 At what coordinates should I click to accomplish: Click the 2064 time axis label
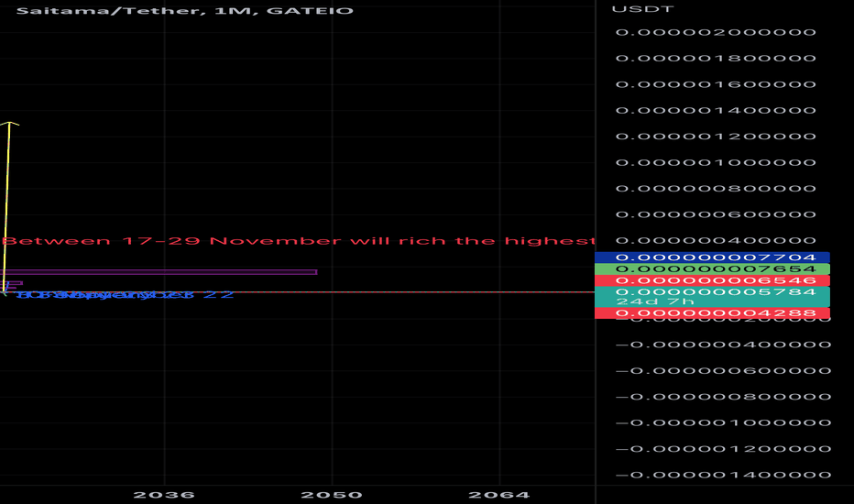coord(498,495)
